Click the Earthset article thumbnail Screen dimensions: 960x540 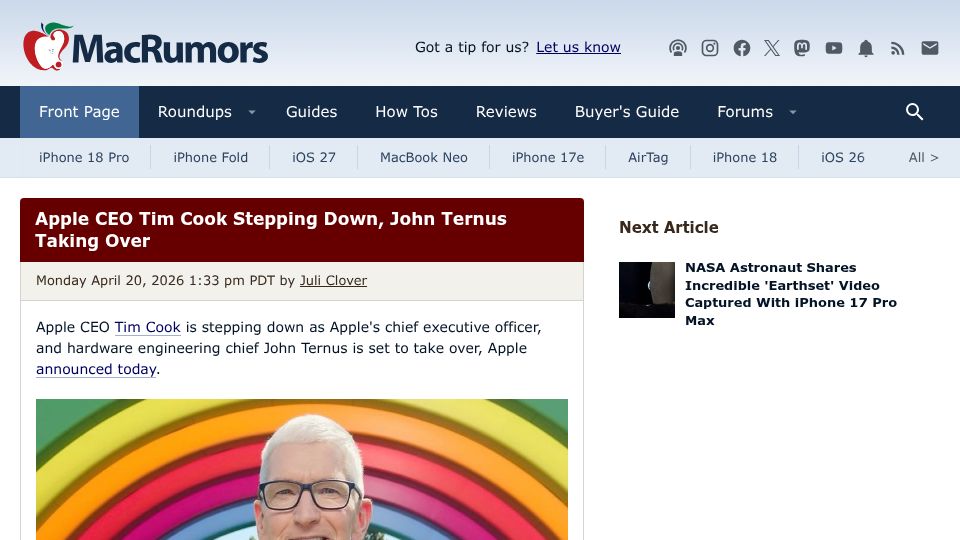pyautogui.click(x=647, y=290)
